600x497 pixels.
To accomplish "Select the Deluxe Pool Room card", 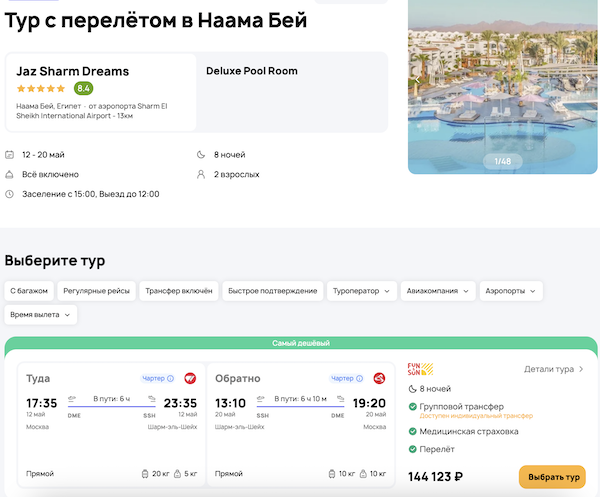I will (292, 93).
